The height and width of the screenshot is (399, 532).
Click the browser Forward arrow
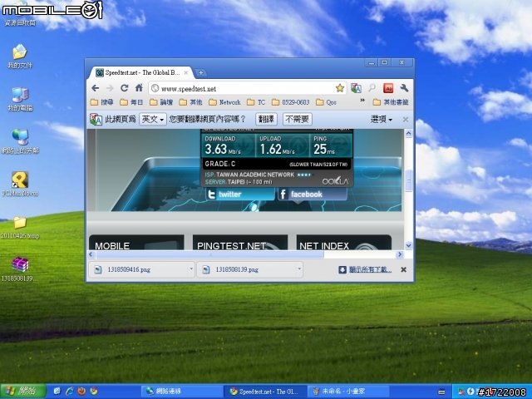tap(110, 88)
